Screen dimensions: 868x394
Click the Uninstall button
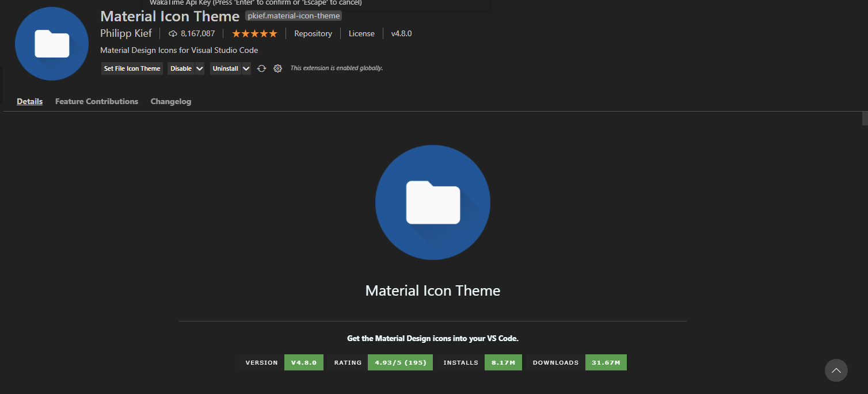point(225,68)
